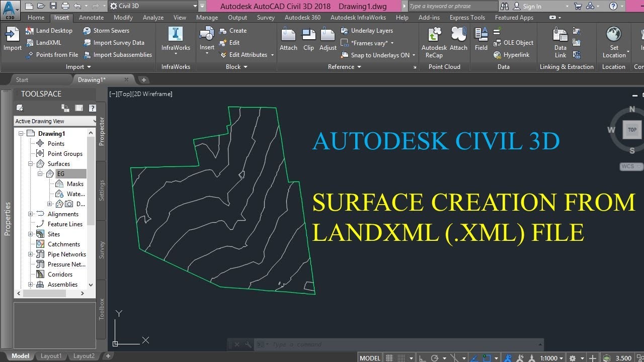644x362 pixels.
Task: Switch to the Home ribbon tab
Action: pyautogui.click(x=36, y=18)
